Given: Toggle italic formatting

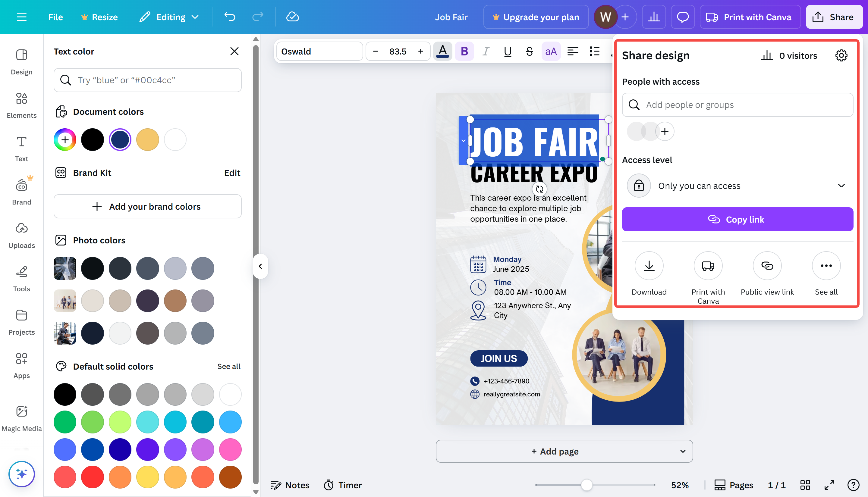Looking at the screenshot, I should click(486, 51).
